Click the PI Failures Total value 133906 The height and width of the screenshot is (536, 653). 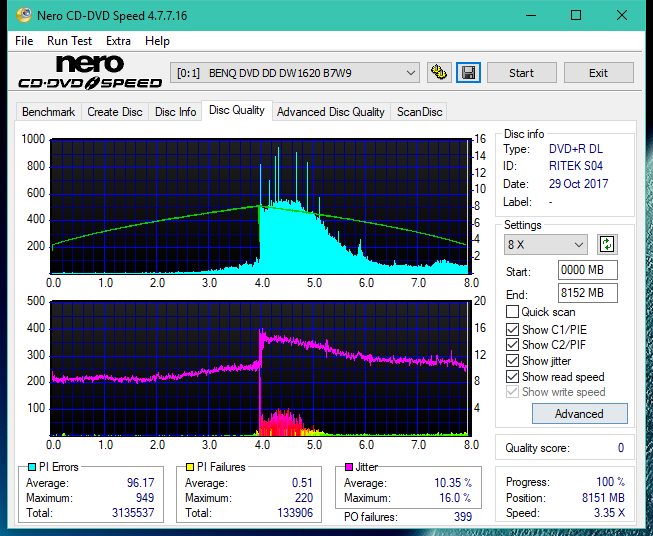[x=295, y=513]
